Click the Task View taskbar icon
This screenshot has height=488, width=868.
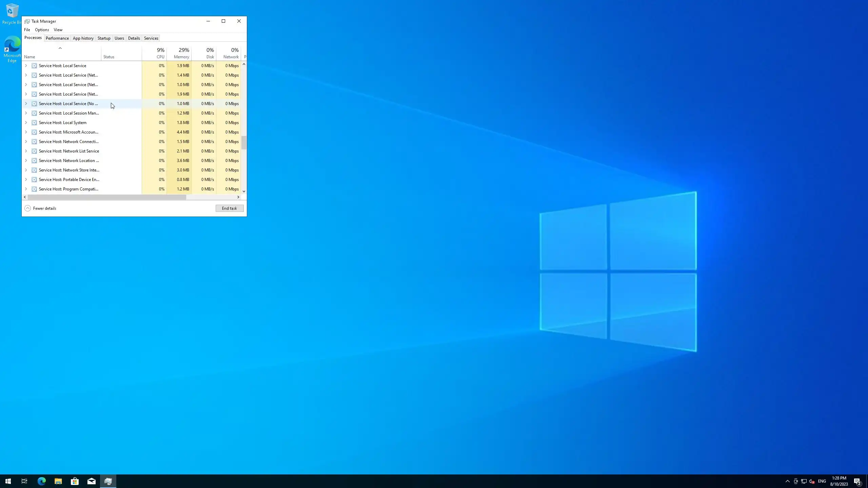[24, 481]
